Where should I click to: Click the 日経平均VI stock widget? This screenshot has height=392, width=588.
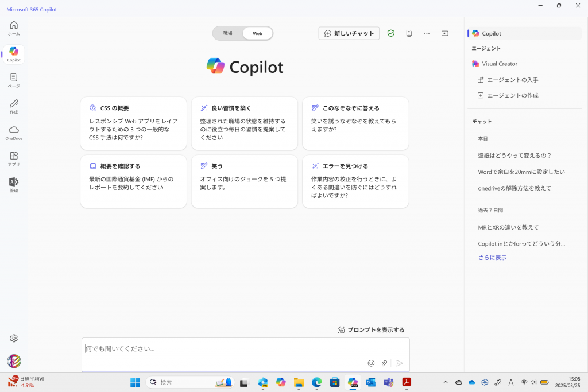[26, 382]
